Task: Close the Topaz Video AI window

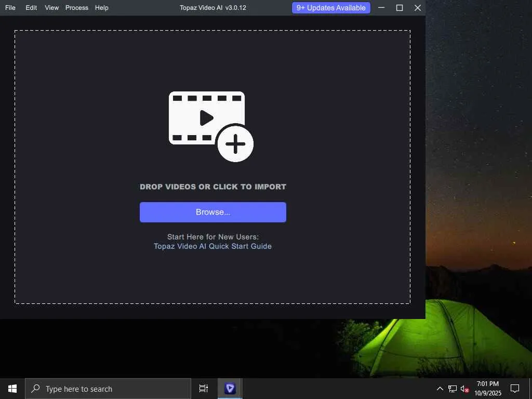Action: (x=418, y=7)
